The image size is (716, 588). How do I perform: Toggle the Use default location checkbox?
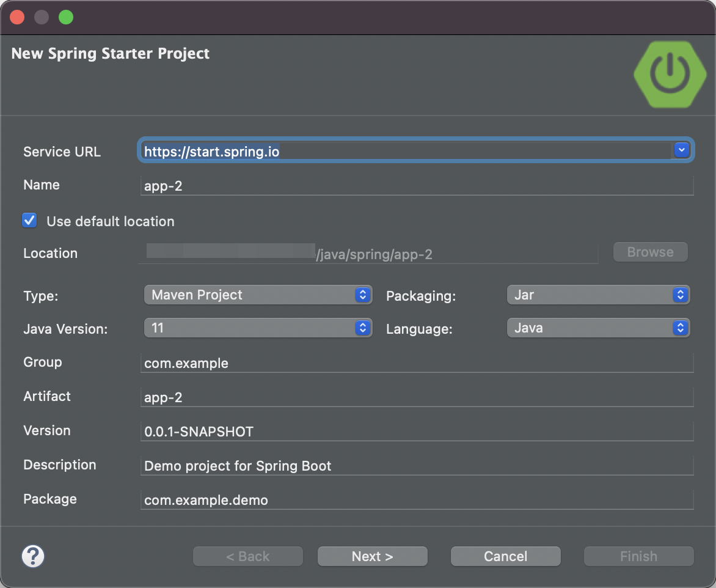(x=30, y=220)
